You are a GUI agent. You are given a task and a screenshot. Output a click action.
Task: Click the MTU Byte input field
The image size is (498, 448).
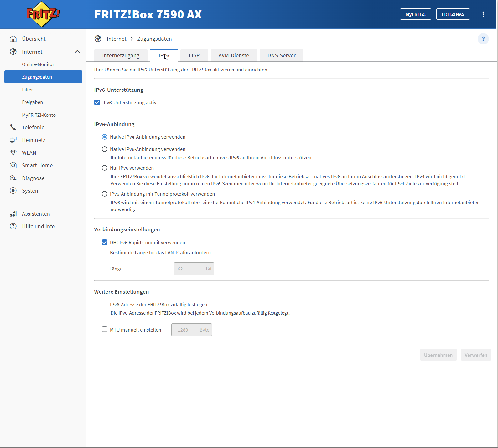tap(192, 330)
